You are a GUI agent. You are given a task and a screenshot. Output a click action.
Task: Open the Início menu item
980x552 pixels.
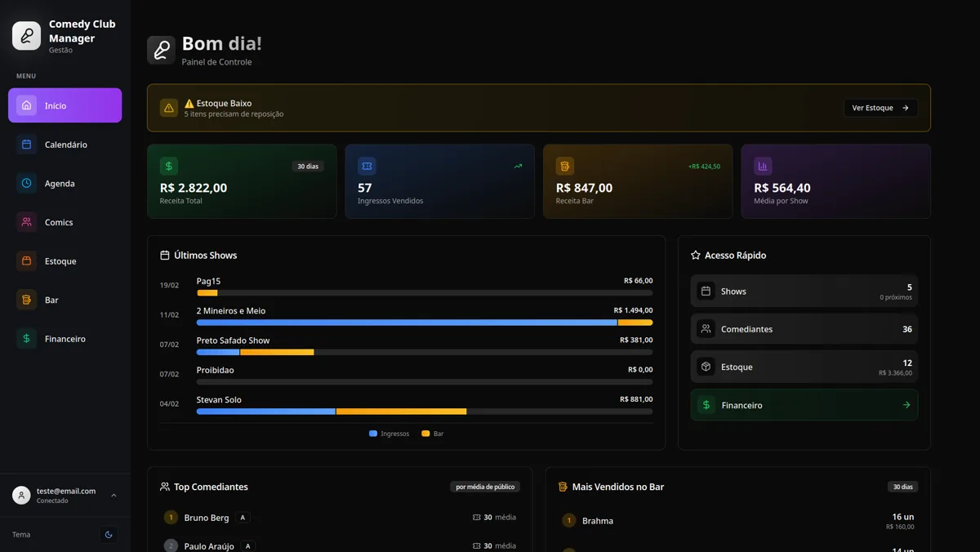pos(65,105)
